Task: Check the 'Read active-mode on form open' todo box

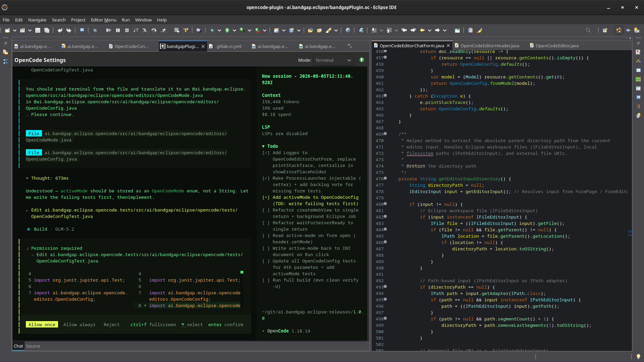Action: tap(266, 236)
